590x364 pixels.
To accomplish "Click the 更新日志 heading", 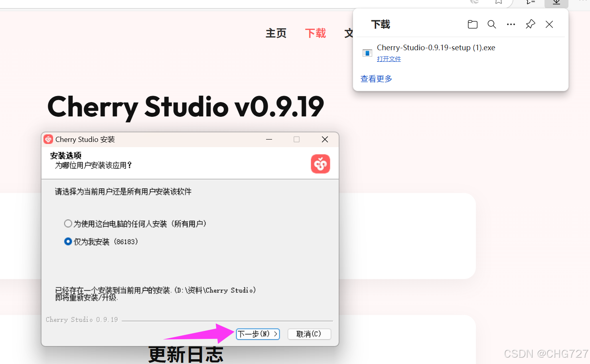I will (185, 354).
